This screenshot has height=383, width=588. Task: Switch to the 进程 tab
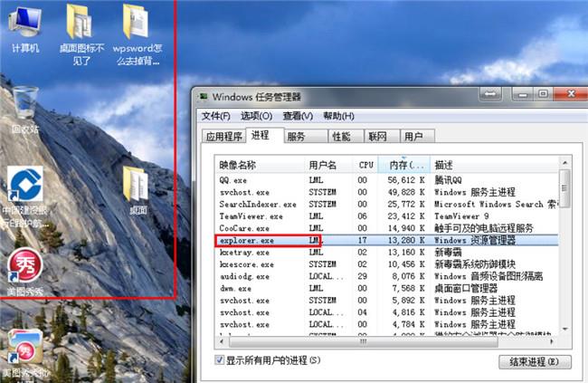[x=264, y=135]
